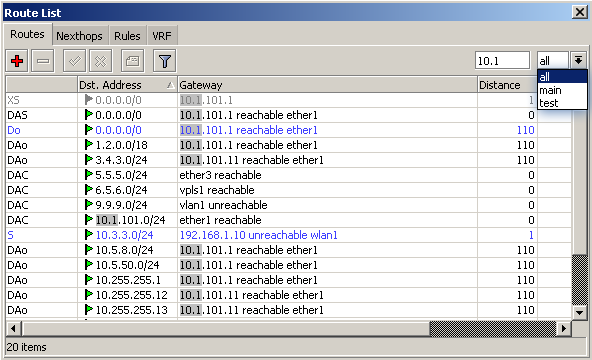Open the funnel filter button
This screenshot has width=592, height=360.
[x=165, y=61]
